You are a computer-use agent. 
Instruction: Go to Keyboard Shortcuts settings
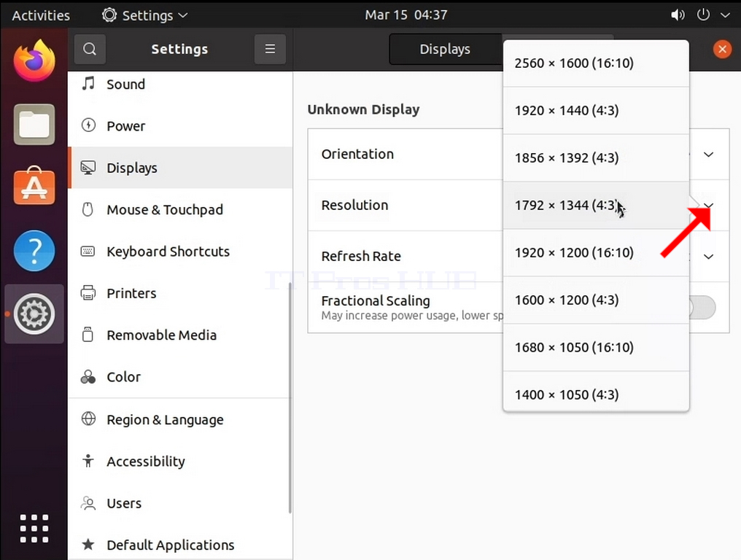pyautogui.click(x=180, y=252)
